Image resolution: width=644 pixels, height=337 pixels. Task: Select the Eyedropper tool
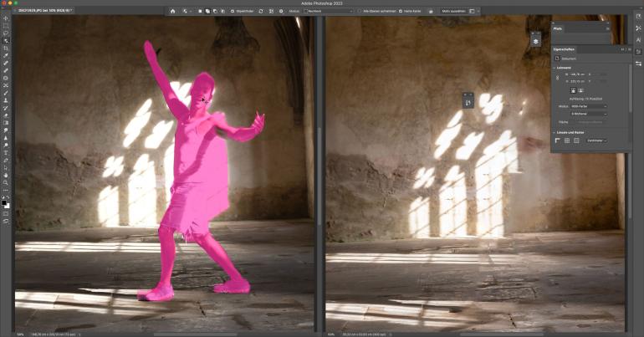[6, 55]
